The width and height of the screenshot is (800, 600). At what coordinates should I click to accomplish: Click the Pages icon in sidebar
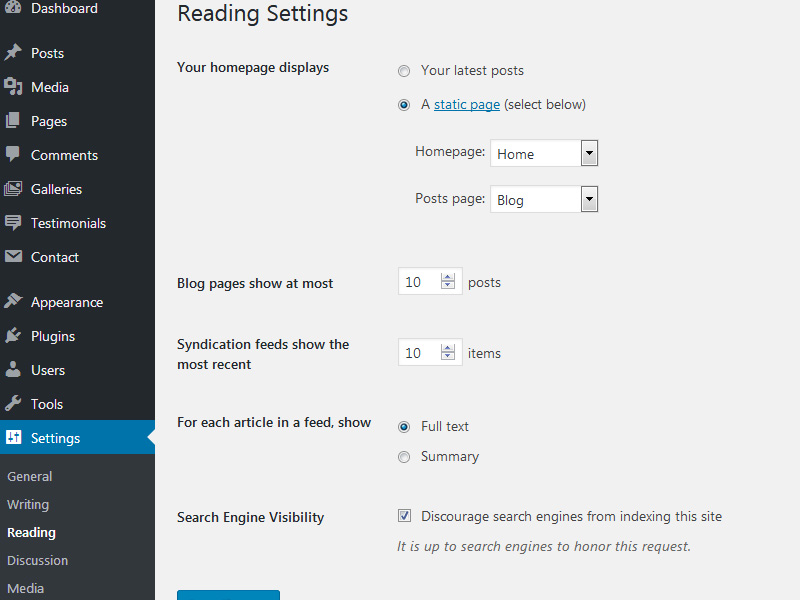click(x=13, y=121)
